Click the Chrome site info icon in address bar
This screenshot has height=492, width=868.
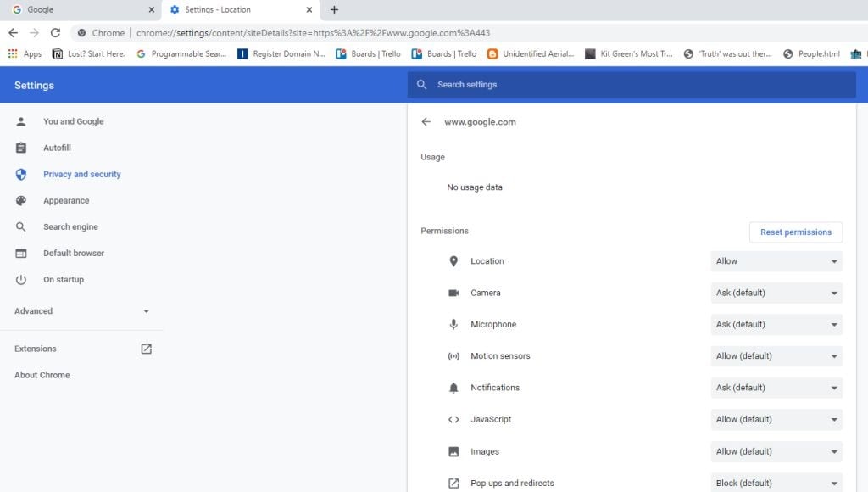tap(82, 33)
